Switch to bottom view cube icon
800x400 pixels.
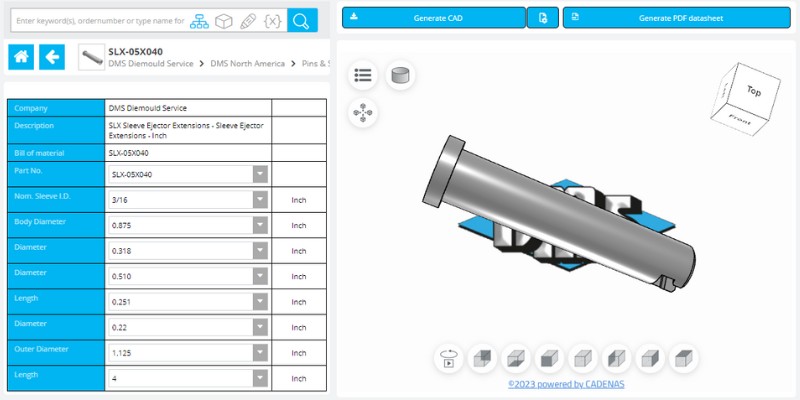coord(516,358)
